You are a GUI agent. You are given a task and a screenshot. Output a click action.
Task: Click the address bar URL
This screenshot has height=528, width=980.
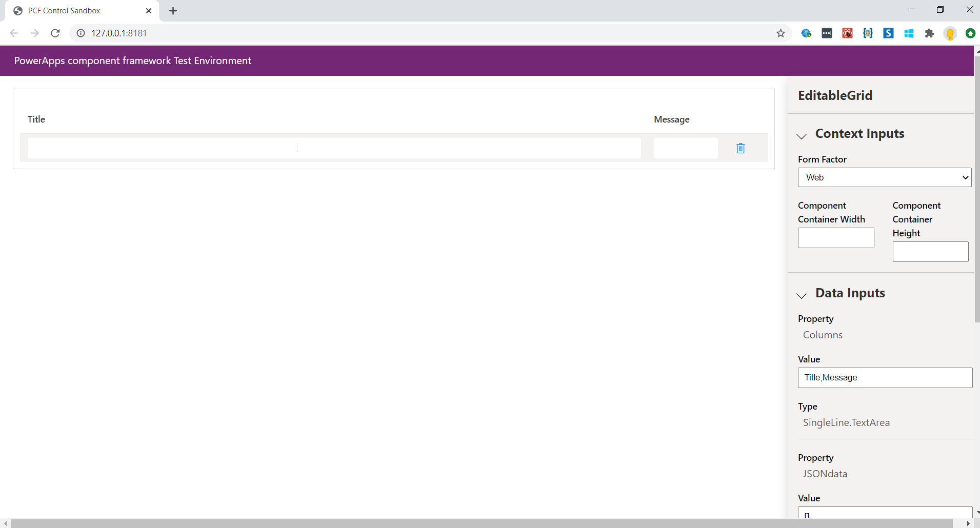tap(119, 33)
